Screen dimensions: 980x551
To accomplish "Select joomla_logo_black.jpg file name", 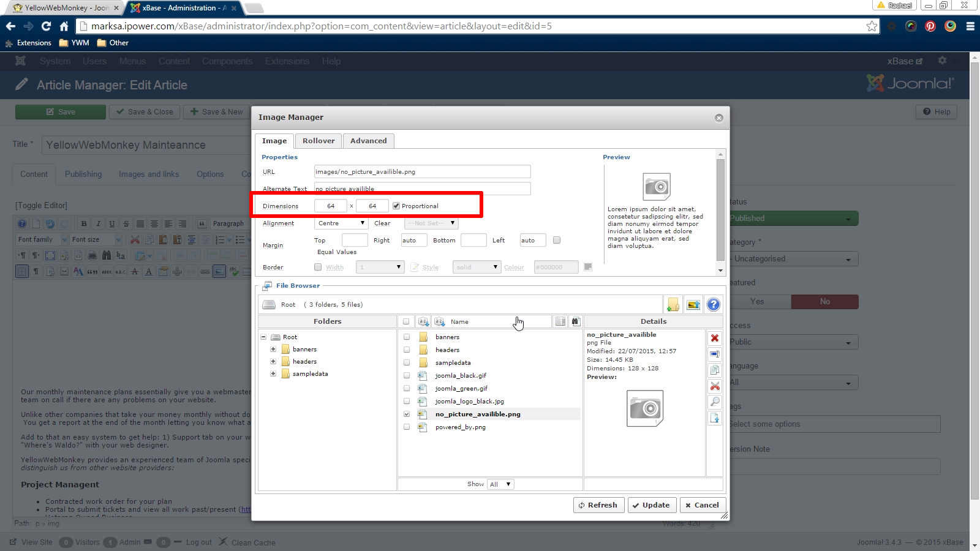I will click(470, 401).
